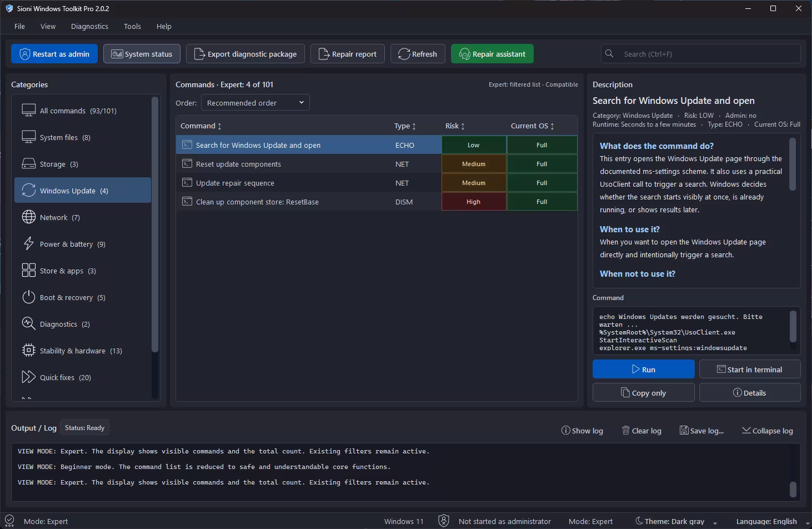Click the Diagnostics pulse icon
The width and height of the screenshot is (812, 529).
[29, 324]
